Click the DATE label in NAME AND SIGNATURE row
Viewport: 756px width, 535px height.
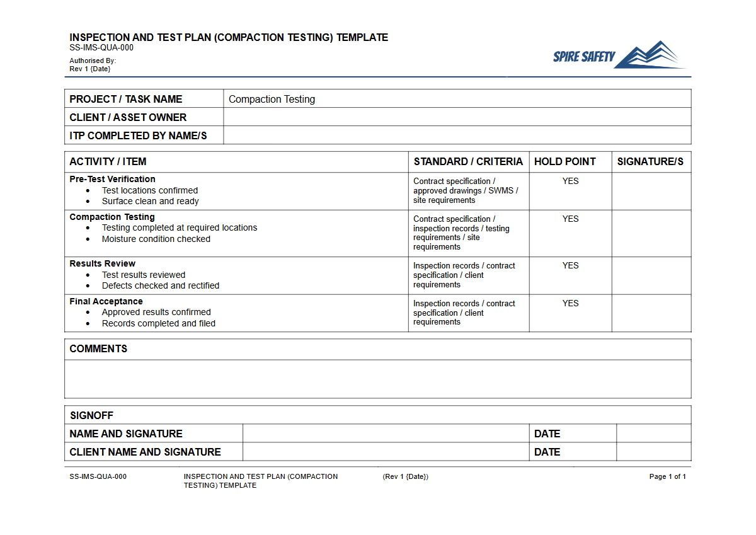547,434
